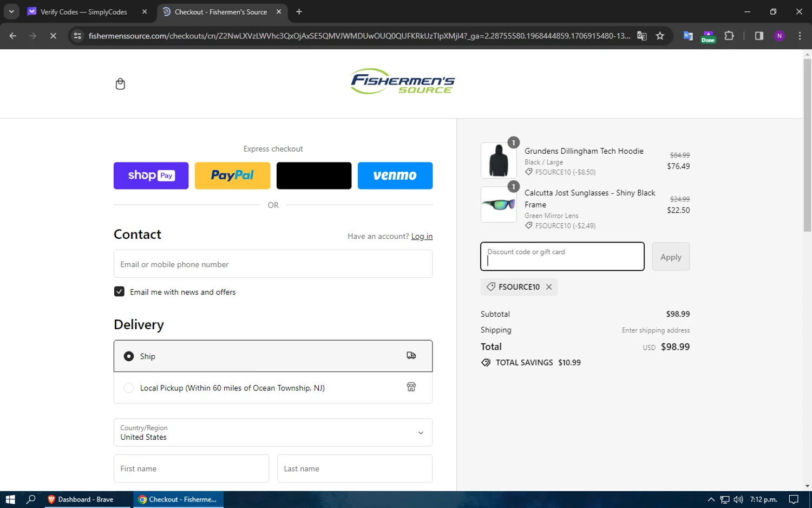Close the Checkout - Fishermen's Source tab
This screenshot has height=508, width=812.
click(x=279, y=12)
